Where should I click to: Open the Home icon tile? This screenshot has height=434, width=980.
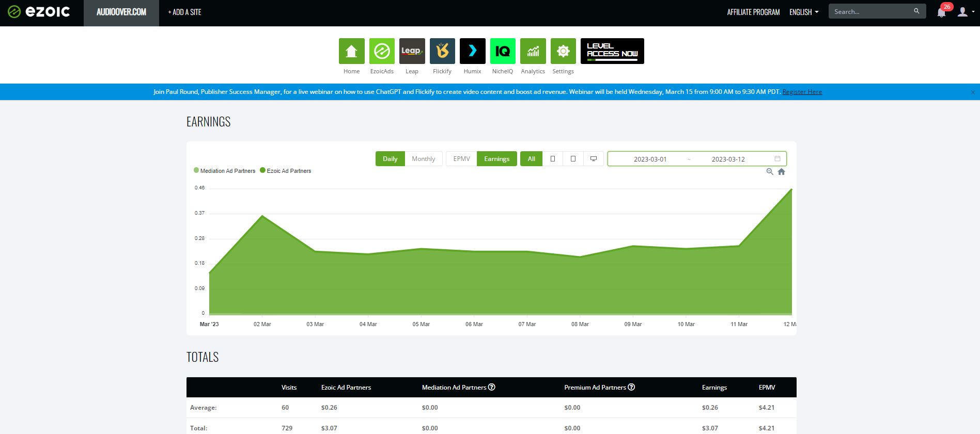(x=352, y=51)
